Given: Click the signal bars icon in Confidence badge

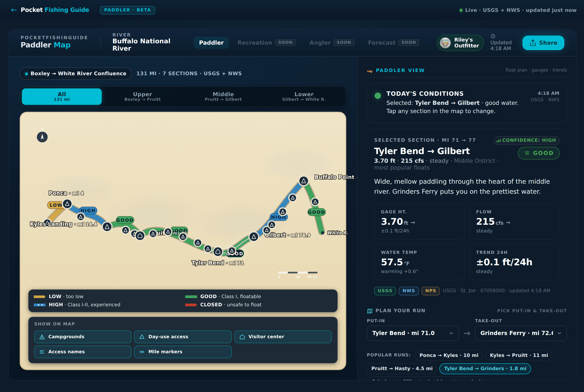Looking at the screenshot, I should click(x=499, y=140).
